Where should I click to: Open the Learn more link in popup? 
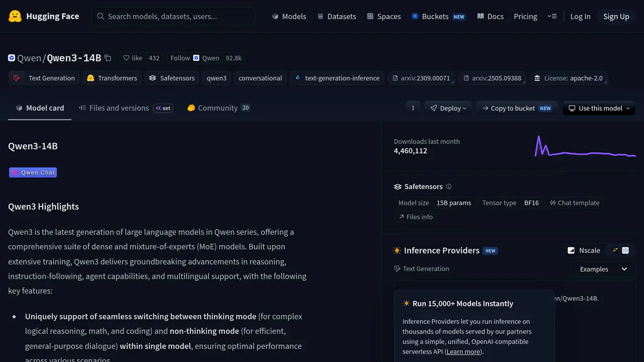tap(463, 351)
